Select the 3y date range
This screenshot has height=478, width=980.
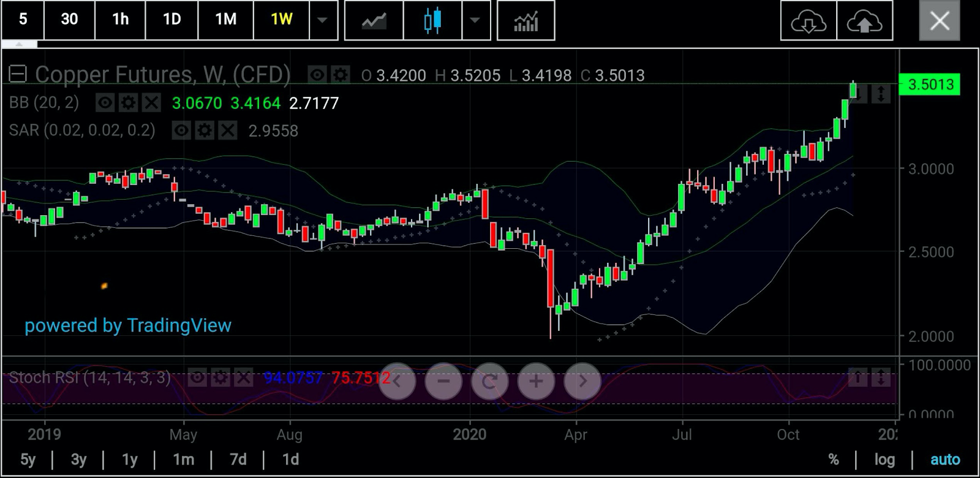78,459
